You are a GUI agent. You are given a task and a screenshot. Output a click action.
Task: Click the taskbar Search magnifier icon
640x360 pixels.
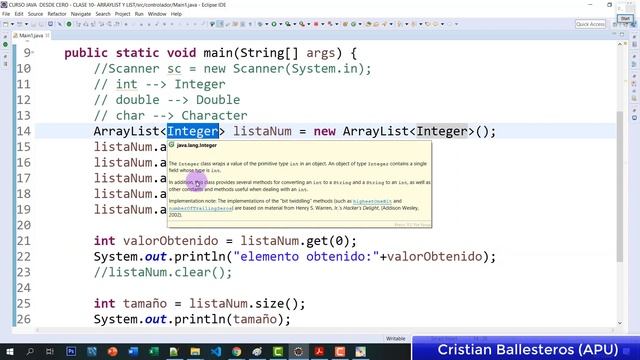(x=30, y=351)
